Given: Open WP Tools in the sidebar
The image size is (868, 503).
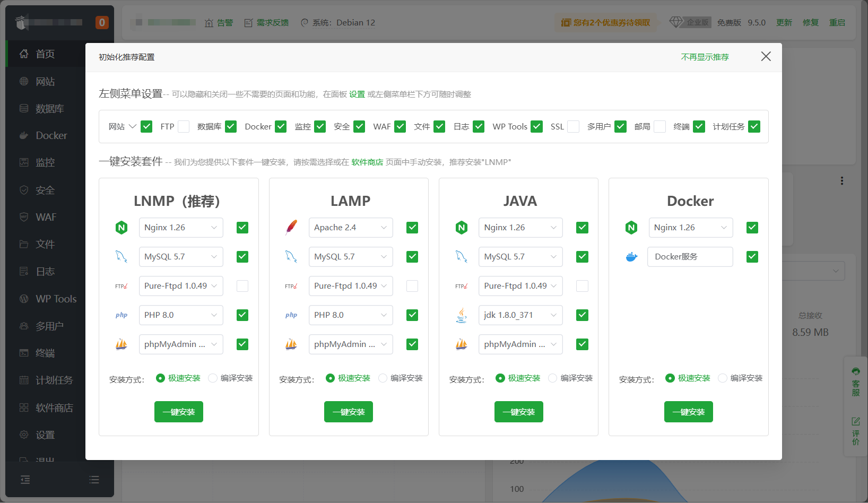Looking at the screenshot, I should point(56,299).
